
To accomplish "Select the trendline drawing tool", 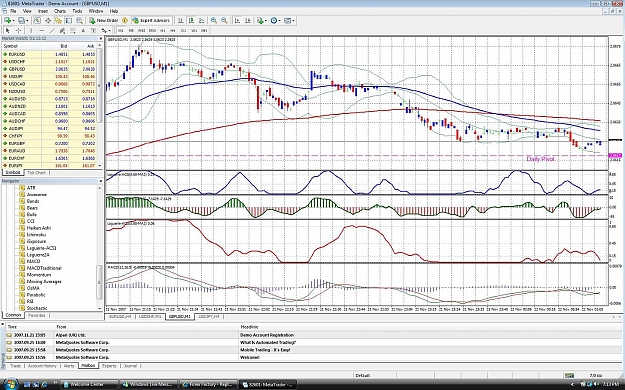I will [x=52, y=30].
